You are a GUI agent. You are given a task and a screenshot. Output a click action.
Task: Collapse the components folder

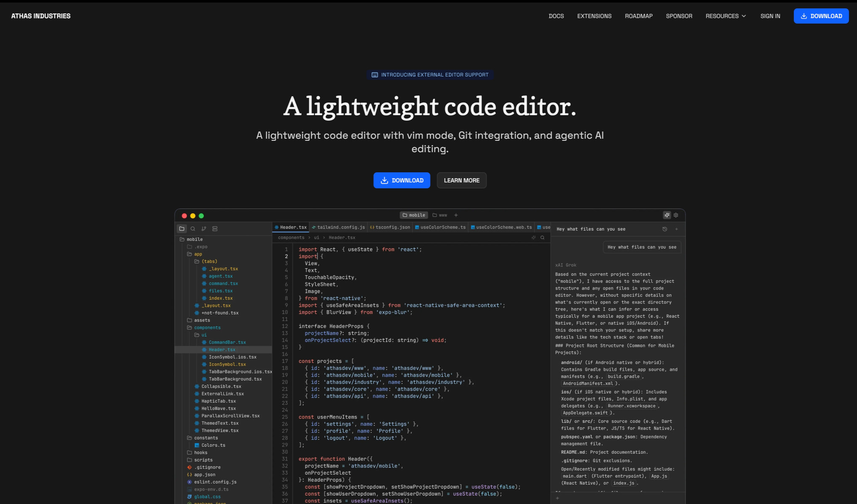[204, 327]
